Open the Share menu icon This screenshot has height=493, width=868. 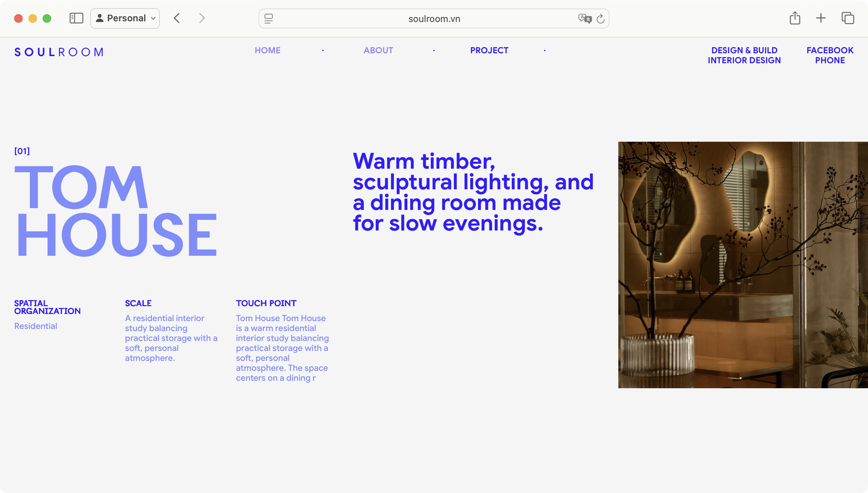click(795, 18)
